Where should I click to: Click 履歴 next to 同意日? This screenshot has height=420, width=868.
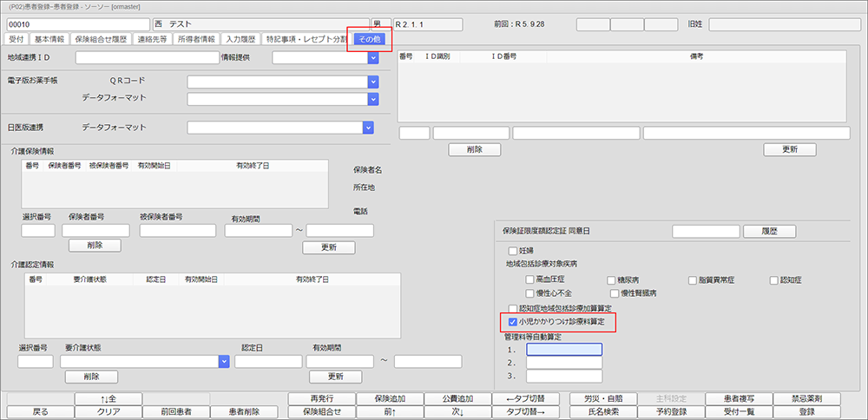766,232
